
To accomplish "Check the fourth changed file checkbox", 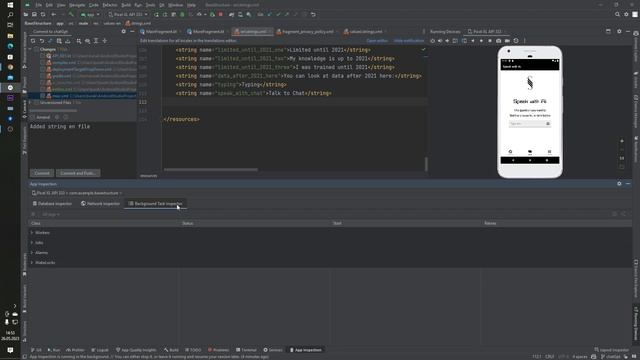I will [42, 76].
